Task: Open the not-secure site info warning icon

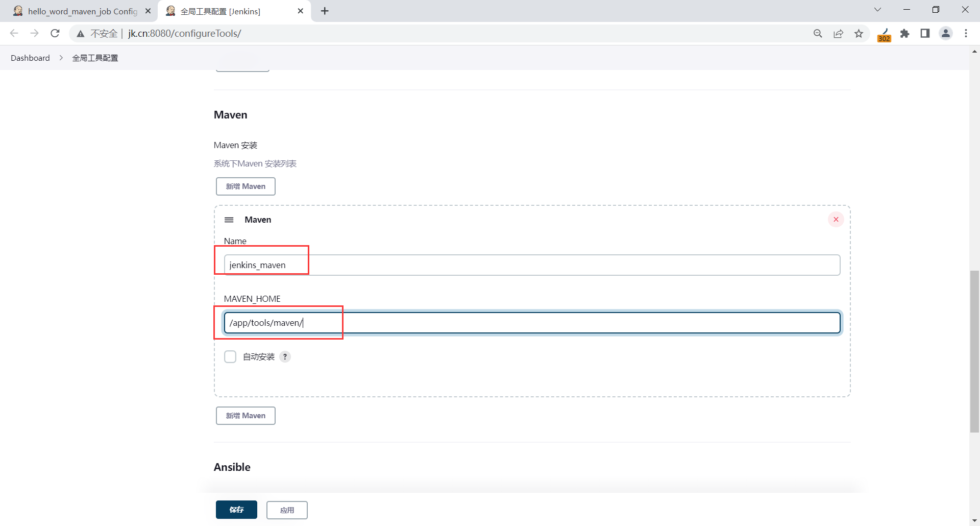Action: [81, 34]
